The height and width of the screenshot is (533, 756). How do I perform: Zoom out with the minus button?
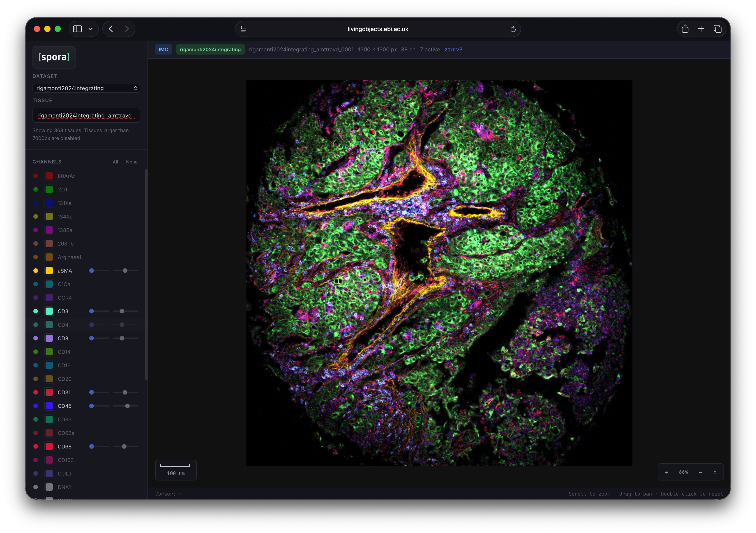click(700, 472)
